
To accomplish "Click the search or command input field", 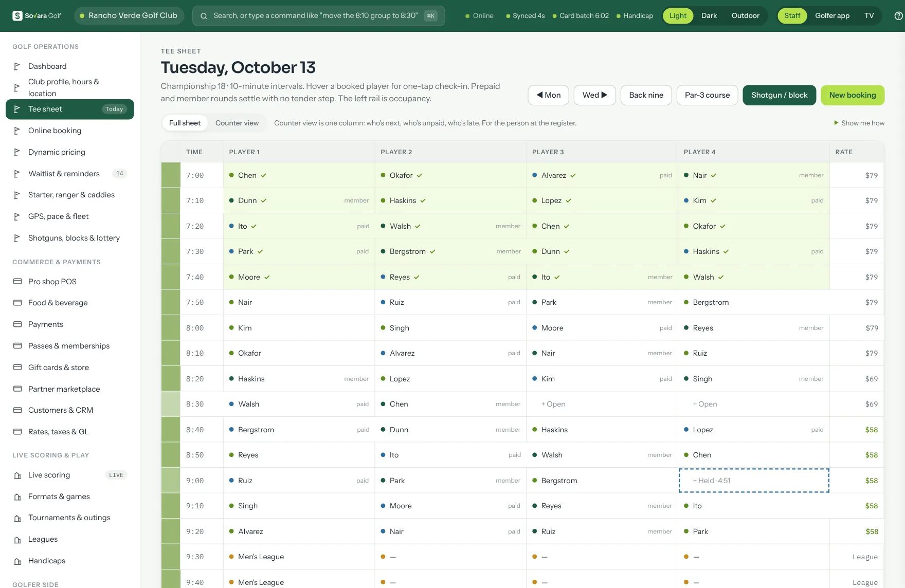I will click(318, 16).
